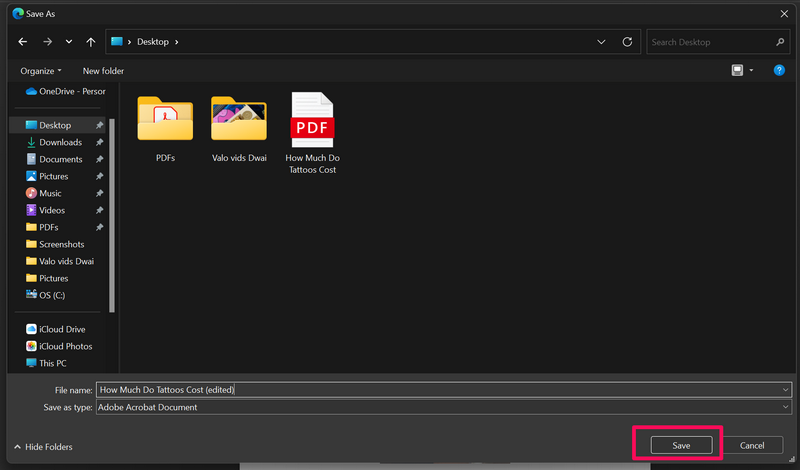Select How Much Do Tattoos Cost PDF

click(x=311, y=119)
